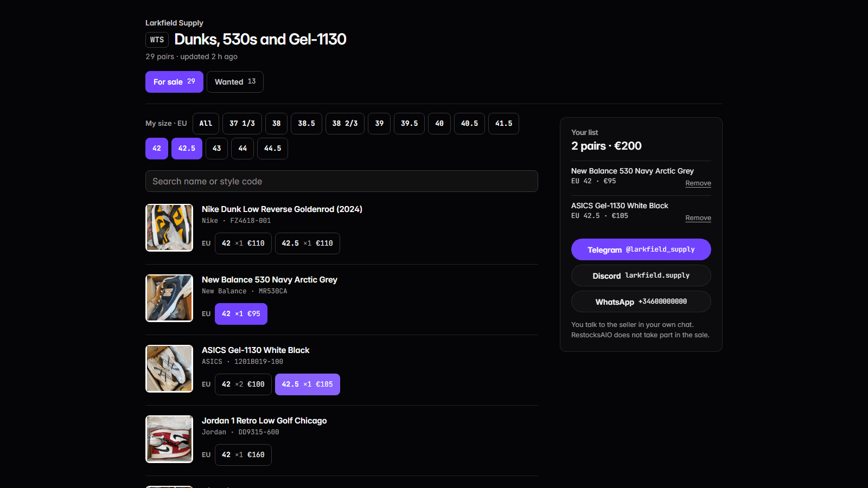Deselect the size 42.5 filter chip
Image resolution: width=868 pixels, height=488 pixels.
click(x=187, y=149)
